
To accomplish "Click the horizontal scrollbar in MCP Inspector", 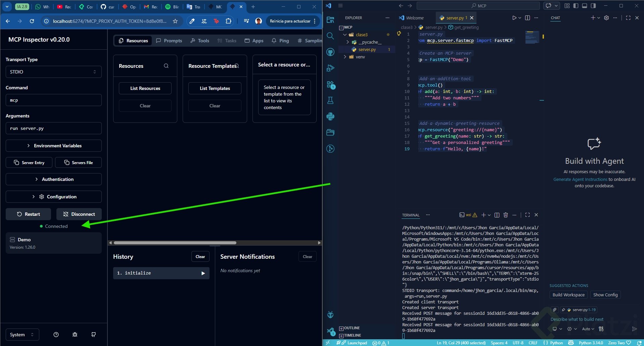I will (x=175, y=243).
